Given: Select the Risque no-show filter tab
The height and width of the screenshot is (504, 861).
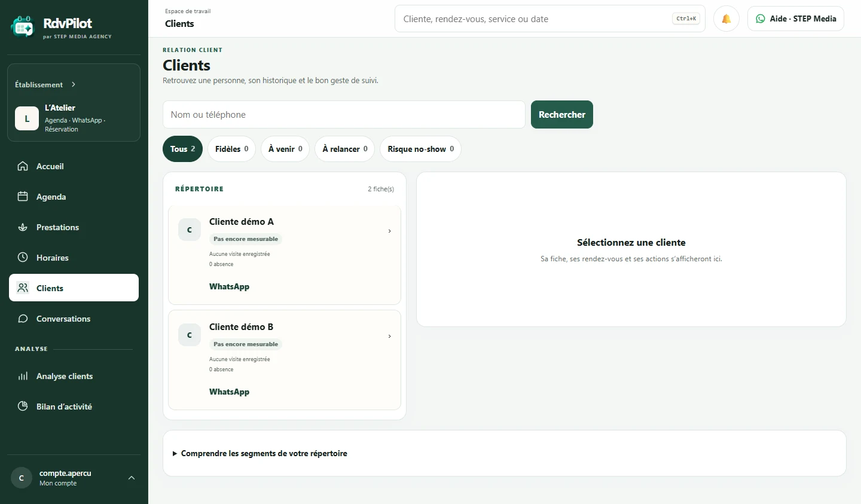Looking at the screenshot, I should (420, 149).
